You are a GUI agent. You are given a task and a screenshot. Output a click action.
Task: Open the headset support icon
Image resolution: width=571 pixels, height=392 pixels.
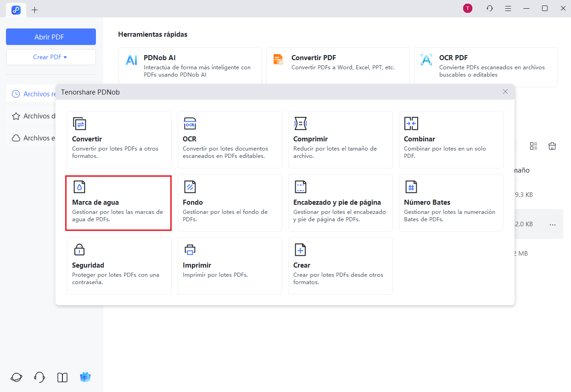(39, 377)
